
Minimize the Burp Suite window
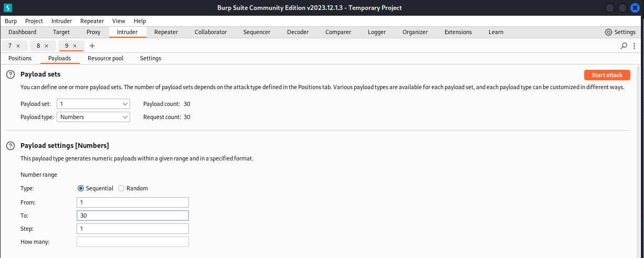pos(609,8)
